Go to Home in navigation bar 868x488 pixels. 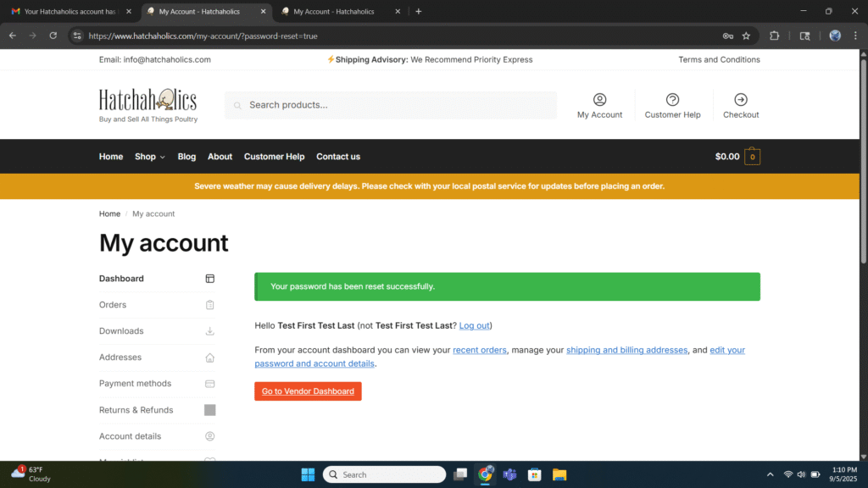pos(111,157)
